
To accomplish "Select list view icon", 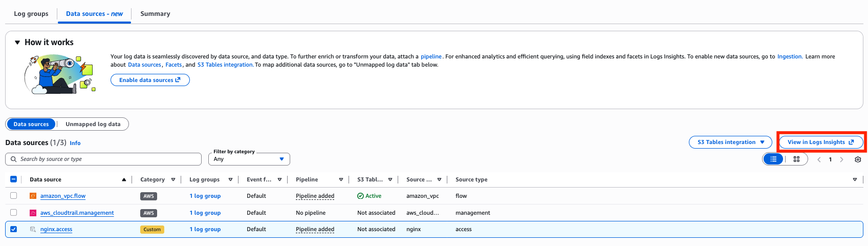I will (773, 159).
